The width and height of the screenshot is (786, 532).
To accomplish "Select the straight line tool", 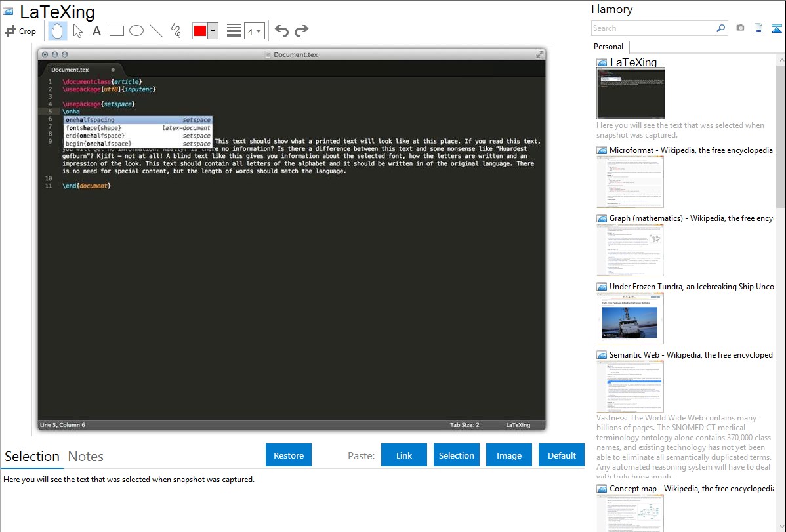I will click(156, 31).
